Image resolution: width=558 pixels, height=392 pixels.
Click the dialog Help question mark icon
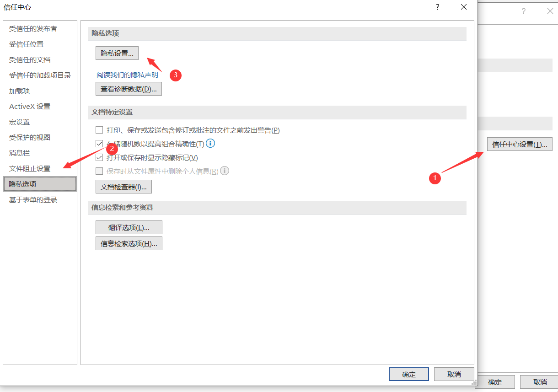pyautogui.click(x=437, y=7)
